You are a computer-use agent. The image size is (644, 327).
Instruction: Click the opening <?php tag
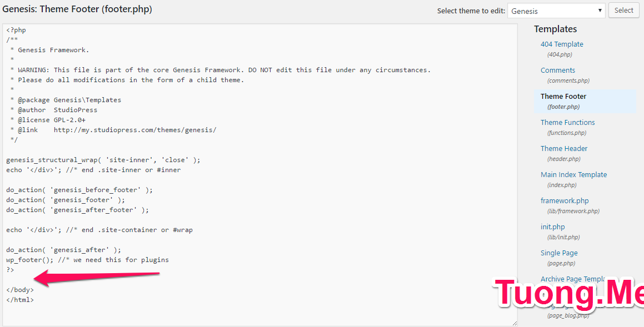[x=16, y=30]
